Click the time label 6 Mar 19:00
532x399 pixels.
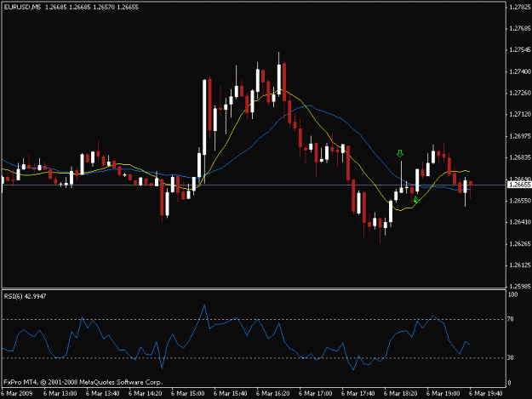443,394
